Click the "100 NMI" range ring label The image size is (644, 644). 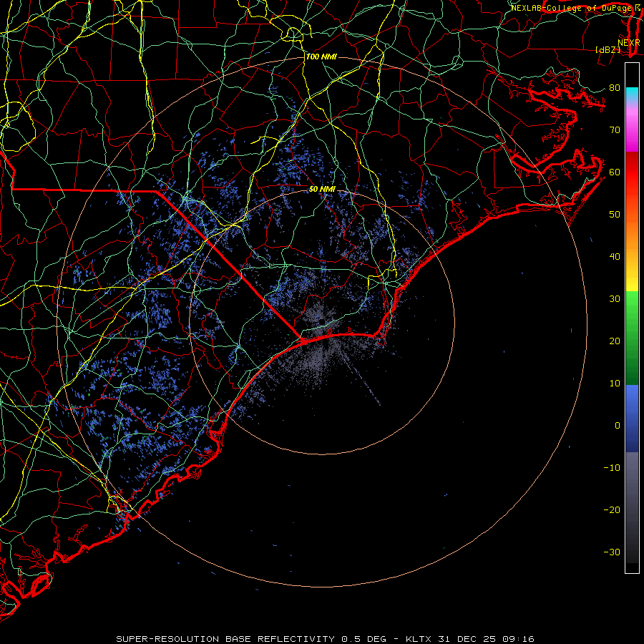tap(321, 57)
